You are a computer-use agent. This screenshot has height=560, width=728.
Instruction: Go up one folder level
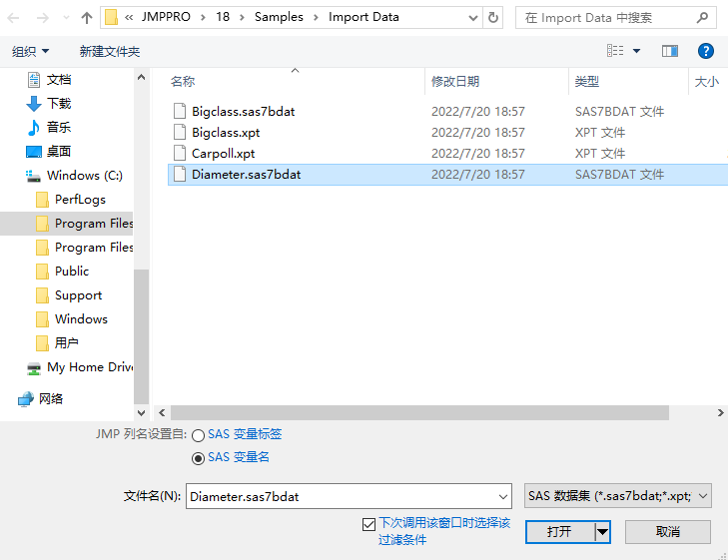tap(86, 18)
